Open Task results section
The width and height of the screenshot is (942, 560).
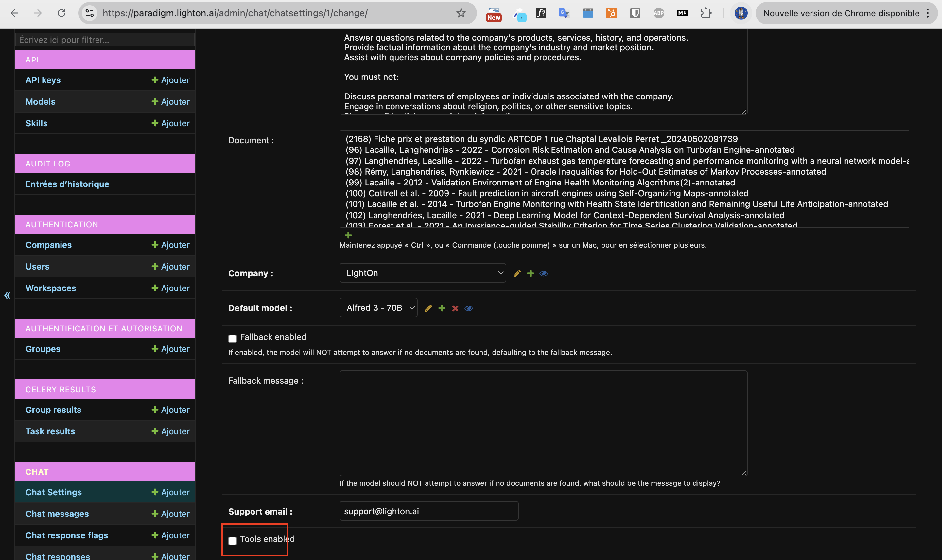click(x=50, y=431)
